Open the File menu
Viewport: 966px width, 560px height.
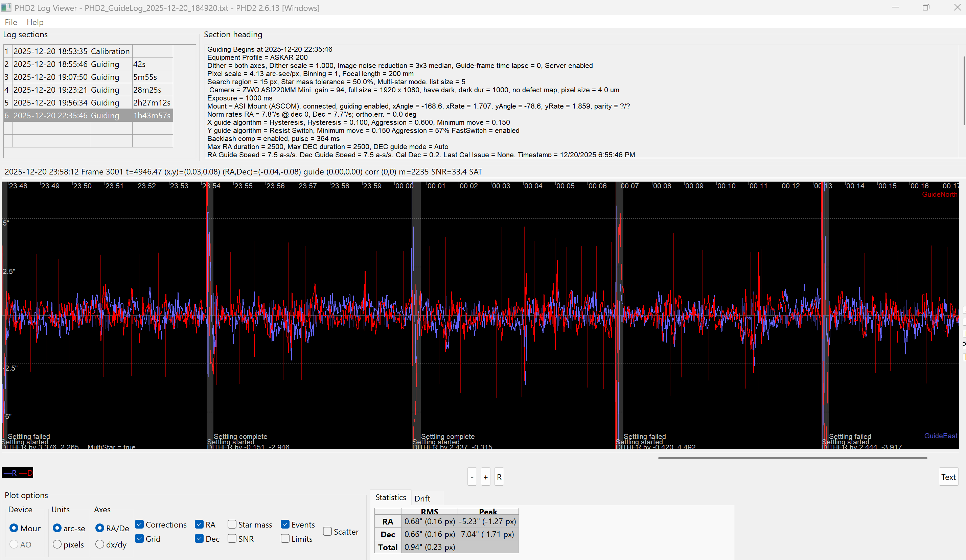[x=11, y=22]
